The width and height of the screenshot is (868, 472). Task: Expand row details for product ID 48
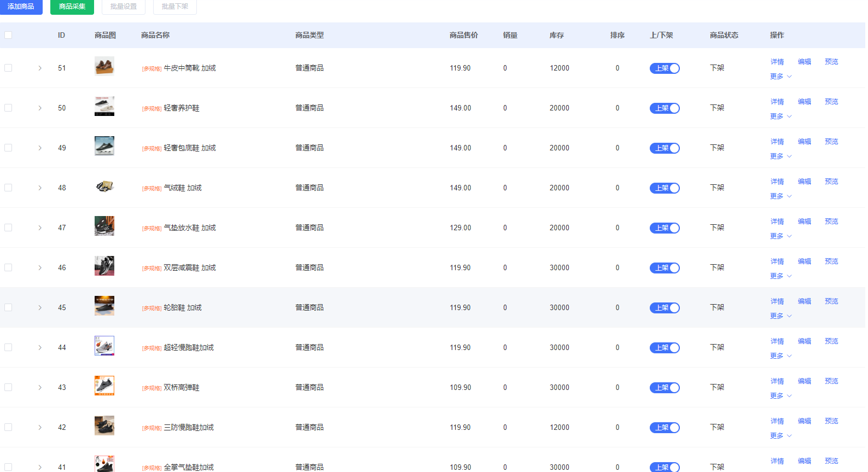point(40,188)
